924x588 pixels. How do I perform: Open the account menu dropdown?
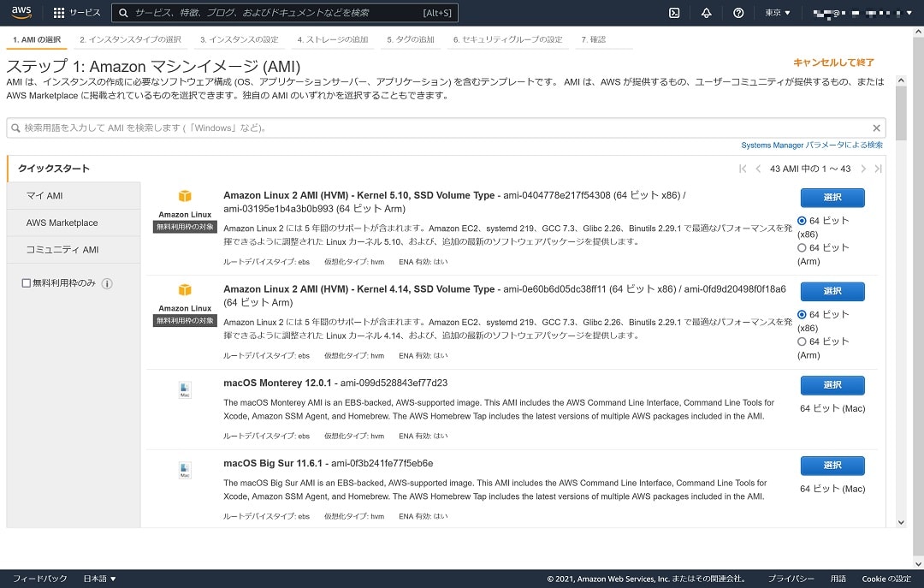(862, 12)
